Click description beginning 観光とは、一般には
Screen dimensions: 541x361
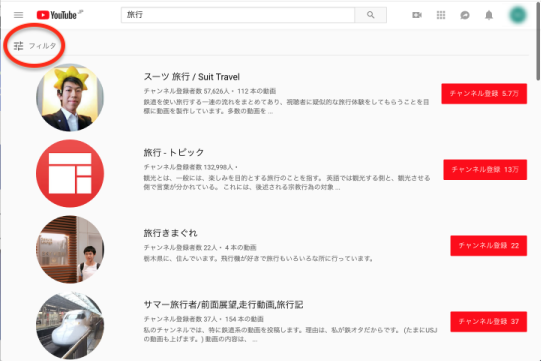[287, 182]
